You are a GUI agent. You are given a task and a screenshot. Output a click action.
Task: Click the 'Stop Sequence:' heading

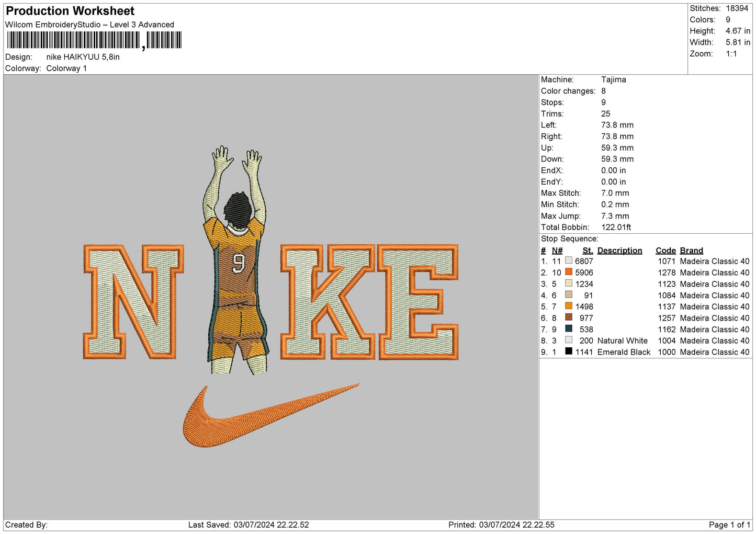coord(569,239)
